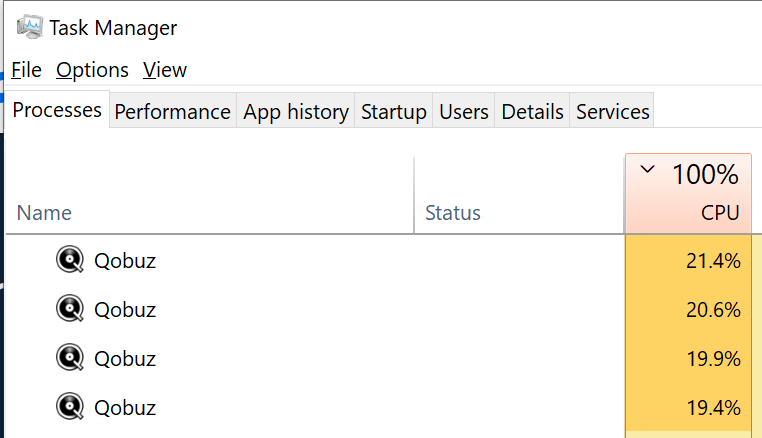
Task: Select the Qobuz icon using 21.4% CPU
Action: tap(70, 260)
